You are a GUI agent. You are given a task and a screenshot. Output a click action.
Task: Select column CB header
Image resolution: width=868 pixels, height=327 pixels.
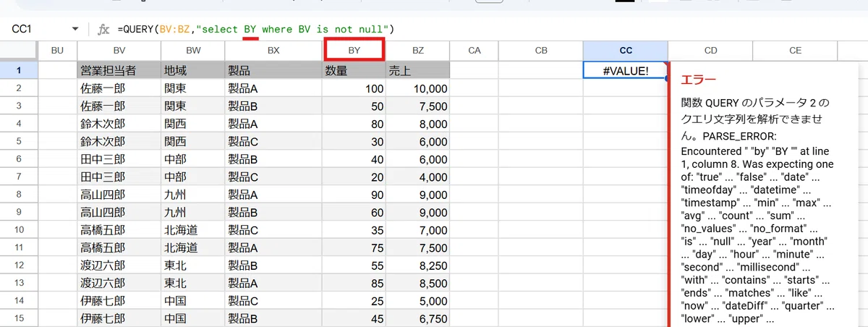(541, 51)
